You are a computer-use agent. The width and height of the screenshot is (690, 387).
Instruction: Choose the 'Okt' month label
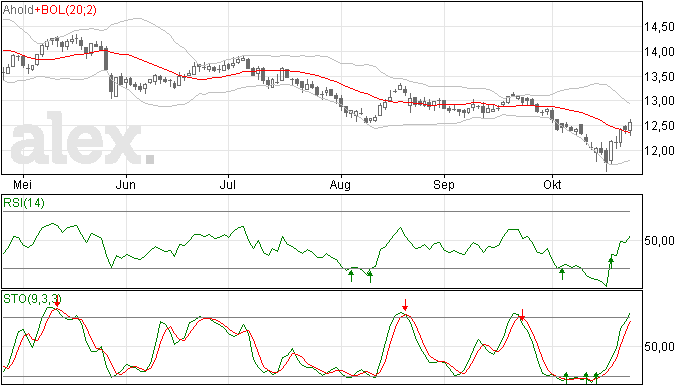click(x=552, y=184)
